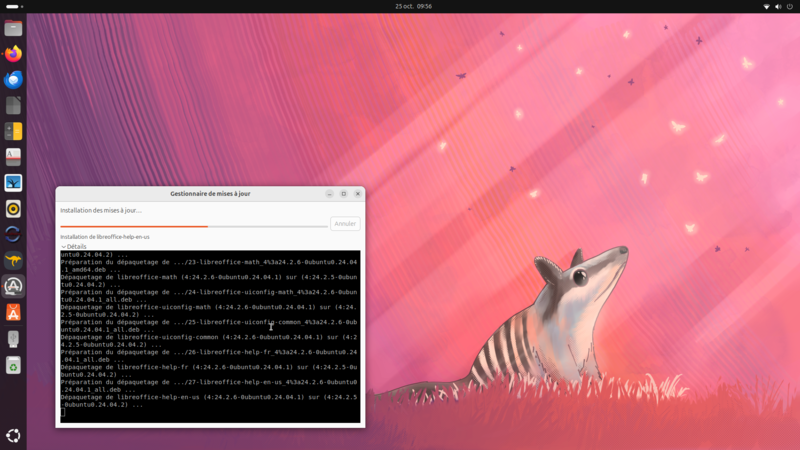Click inside the terminal output area
This screenshot has width=800, height=450.
tap(210, 336)
